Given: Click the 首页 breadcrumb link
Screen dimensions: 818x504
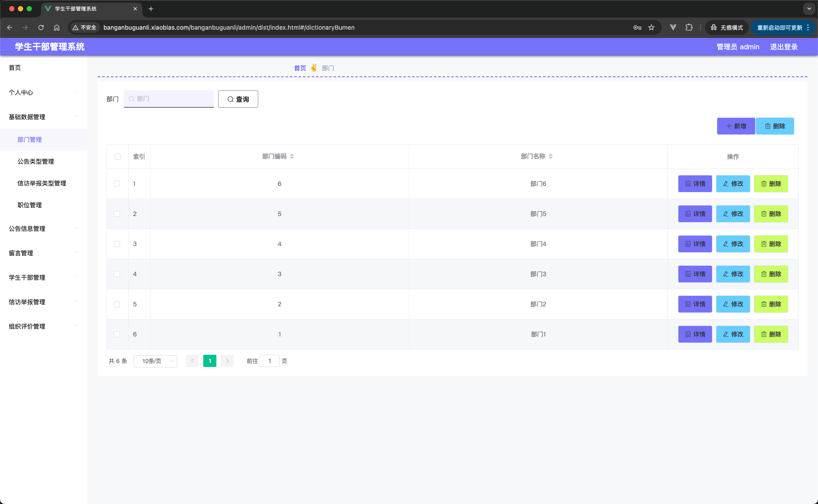Looking at the screenshot, I should [x=300, y=68].
